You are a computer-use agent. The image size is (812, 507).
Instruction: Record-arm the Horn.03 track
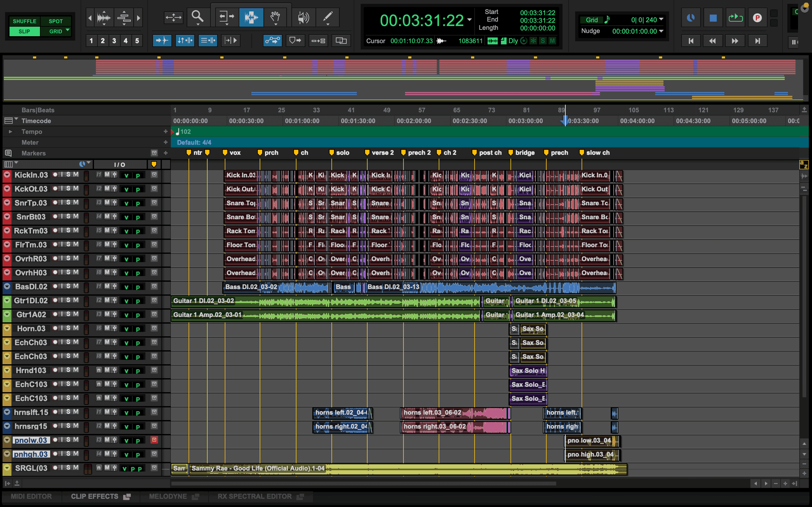point(55,328)
